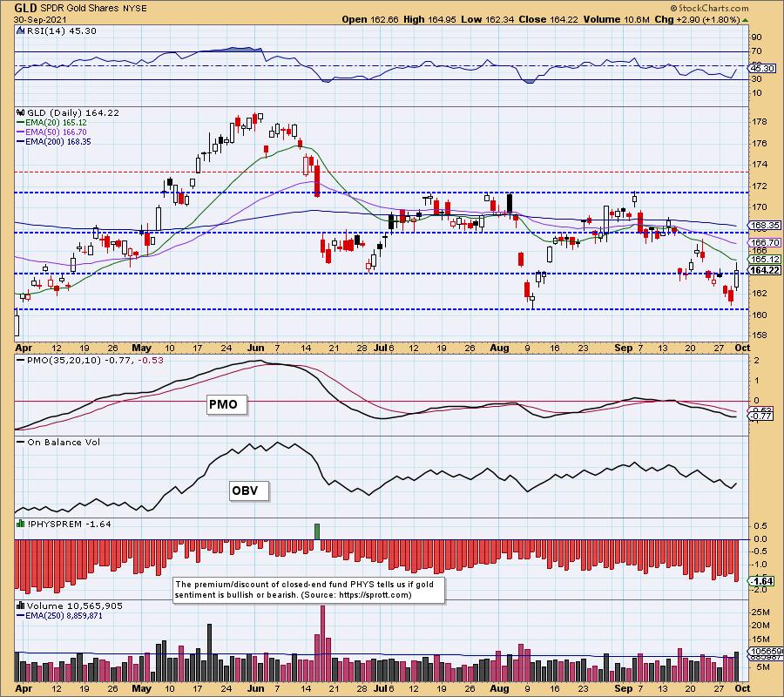Click the 164.22 last price tag

tap(765, 270)
